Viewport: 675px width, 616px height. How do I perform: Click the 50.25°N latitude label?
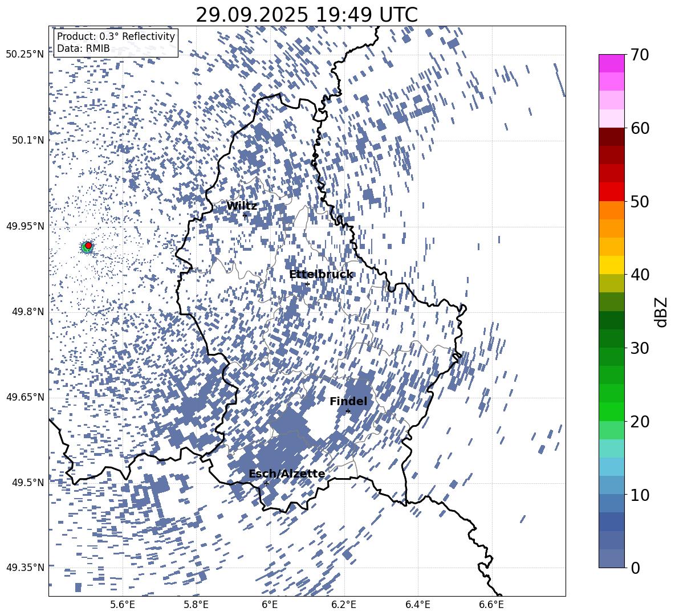[25, 55]
